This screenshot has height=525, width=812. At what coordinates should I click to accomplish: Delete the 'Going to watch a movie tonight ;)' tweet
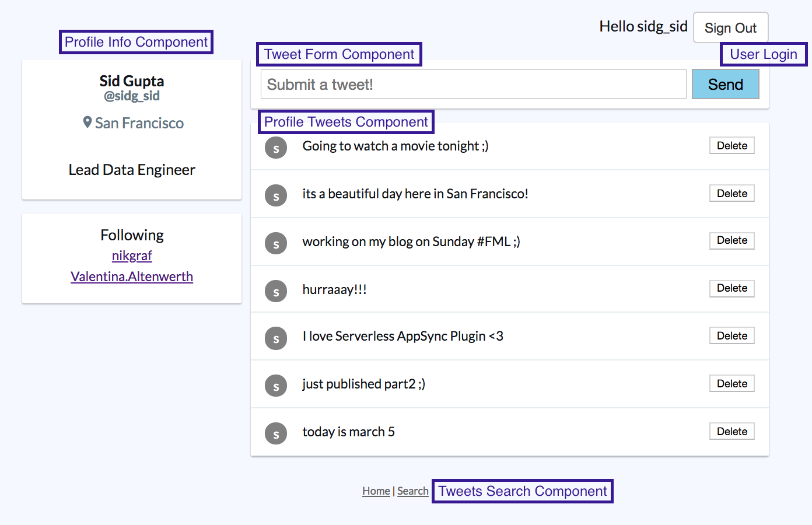point(731,145)
